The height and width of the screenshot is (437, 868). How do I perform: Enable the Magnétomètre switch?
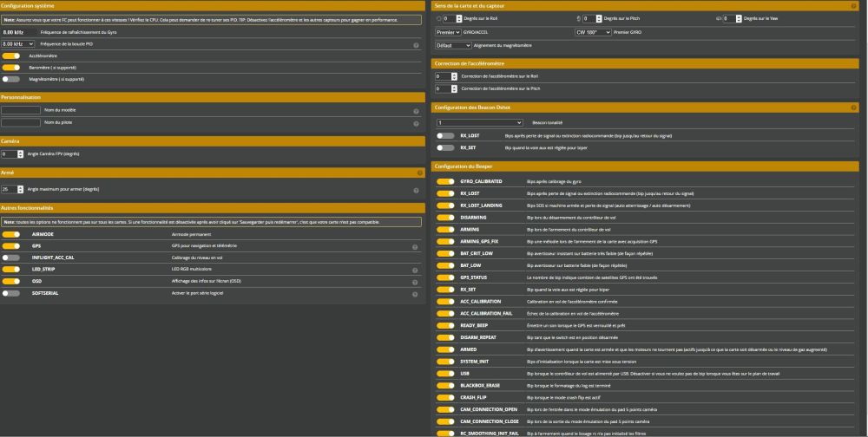click(x=10, y=79)
